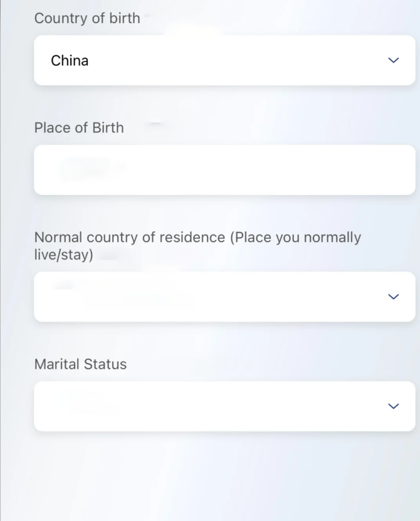420x521 pixels.
Task: Click the Place of Birth label
Action: pyautogui.click(x=79, y=128)
